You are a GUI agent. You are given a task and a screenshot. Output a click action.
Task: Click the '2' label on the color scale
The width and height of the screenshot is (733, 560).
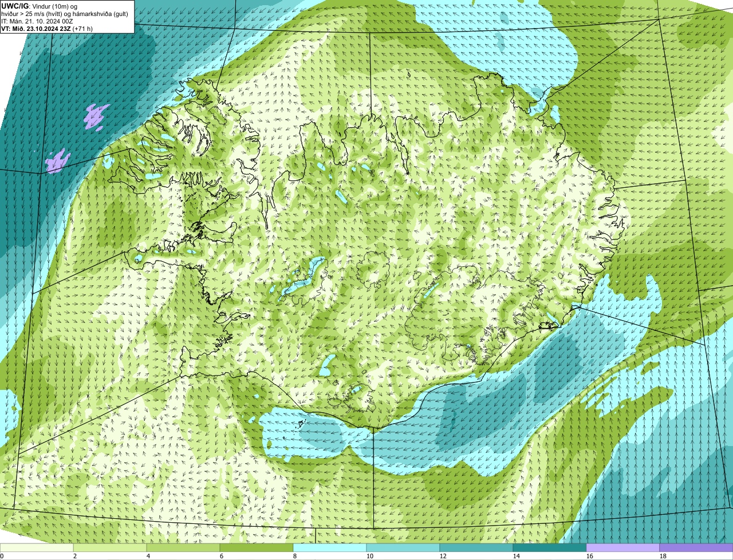75,556
